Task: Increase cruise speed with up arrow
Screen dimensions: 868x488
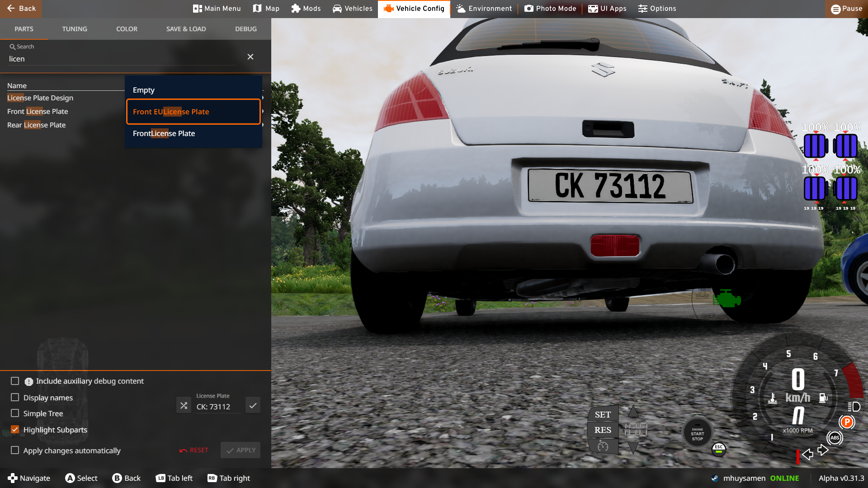Action: pos(633,411)
